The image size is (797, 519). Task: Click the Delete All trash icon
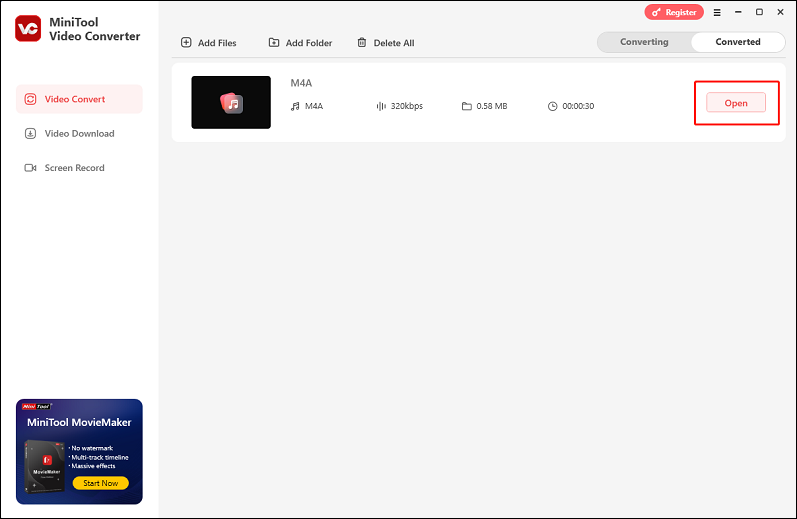(x=362, y=43)
